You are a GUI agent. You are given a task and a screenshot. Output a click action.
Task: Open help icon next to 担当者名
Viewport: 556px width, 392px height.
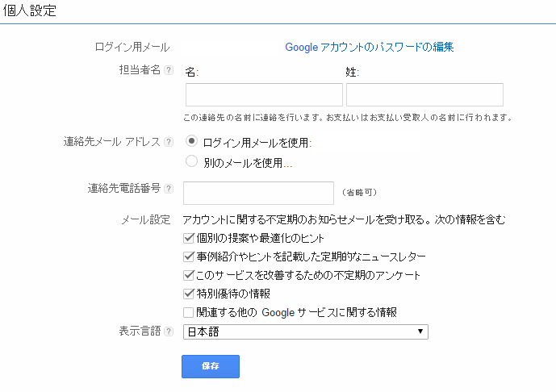pos(169,70)
